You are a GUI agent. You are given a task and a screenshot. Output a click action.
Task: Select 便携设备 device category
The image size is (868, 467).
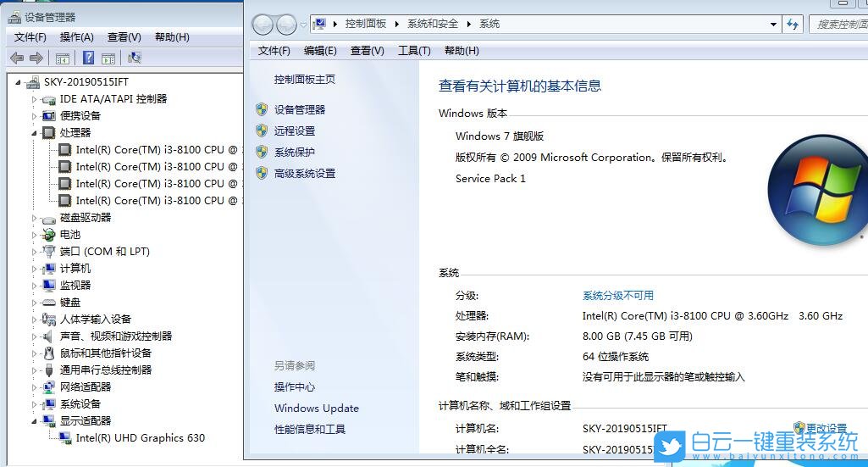tap(80, 116)
